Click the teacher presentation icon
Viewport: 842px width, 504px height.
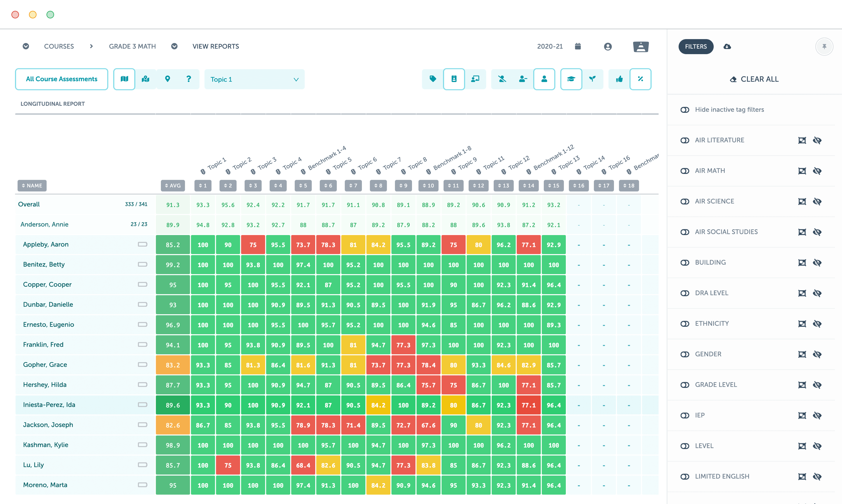click(475, 79)
